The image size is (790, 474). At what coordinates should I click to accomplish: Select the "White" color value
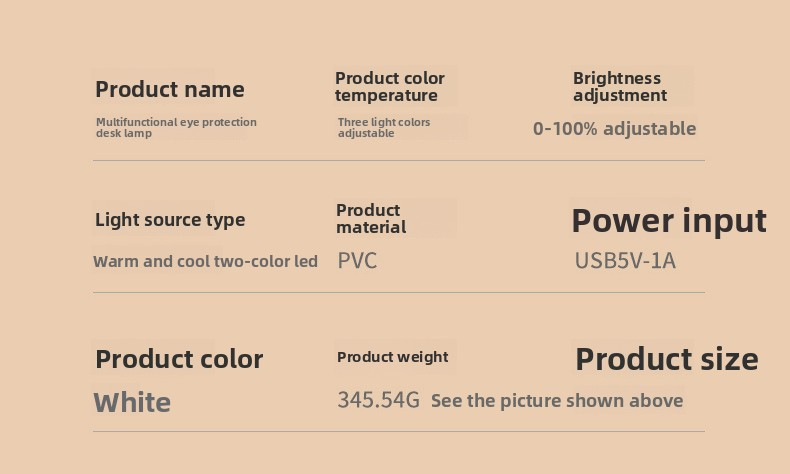[x=132, y=402]
